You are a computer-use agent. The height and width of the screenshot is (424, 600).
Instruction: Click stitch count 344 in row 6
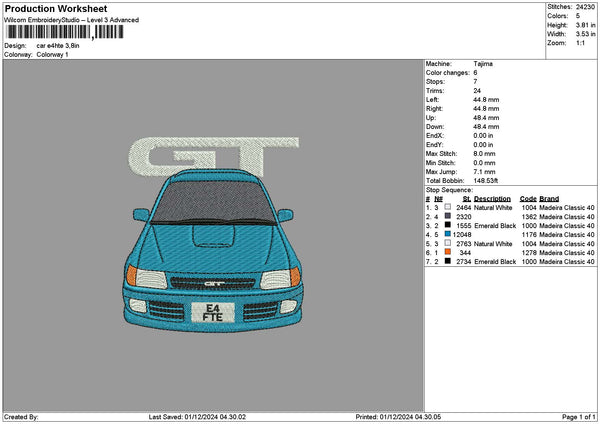(x=465, y=253)
